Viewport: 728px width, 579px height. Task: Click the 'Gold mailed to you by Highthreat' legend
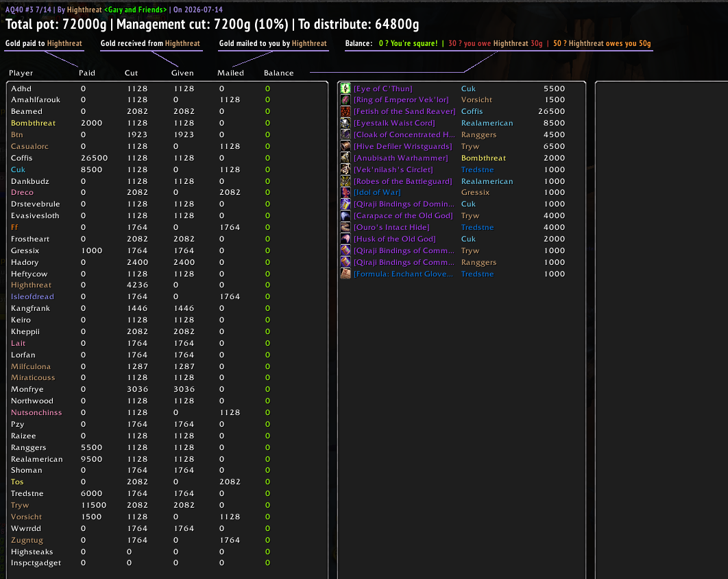tap(273, 43)
